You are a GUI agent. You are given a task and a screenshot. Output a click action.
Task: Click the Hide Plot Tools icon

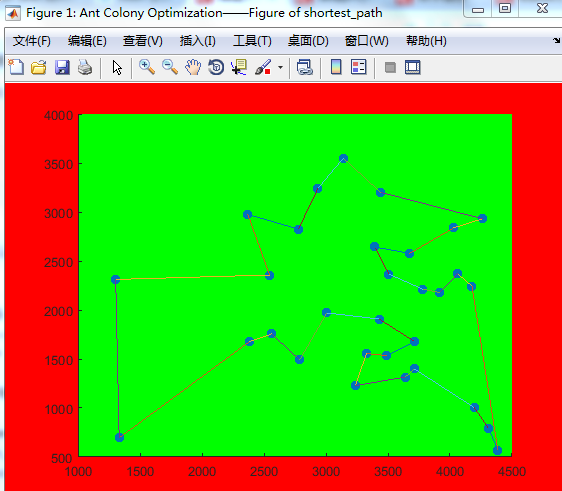[x=390, y=67]
